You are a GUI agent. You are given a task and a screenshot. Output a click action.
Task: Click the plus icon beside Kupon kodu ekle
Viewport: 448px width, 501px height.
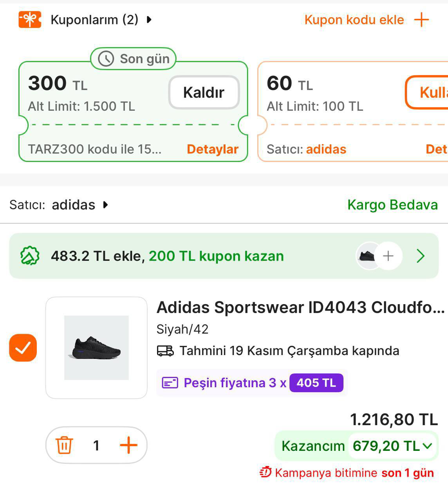(x=421, y=20)
